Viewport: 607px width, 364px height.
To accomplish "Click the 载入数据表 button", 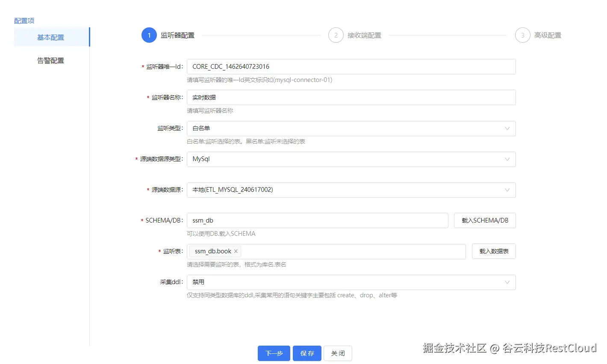I will click(494, 251).
